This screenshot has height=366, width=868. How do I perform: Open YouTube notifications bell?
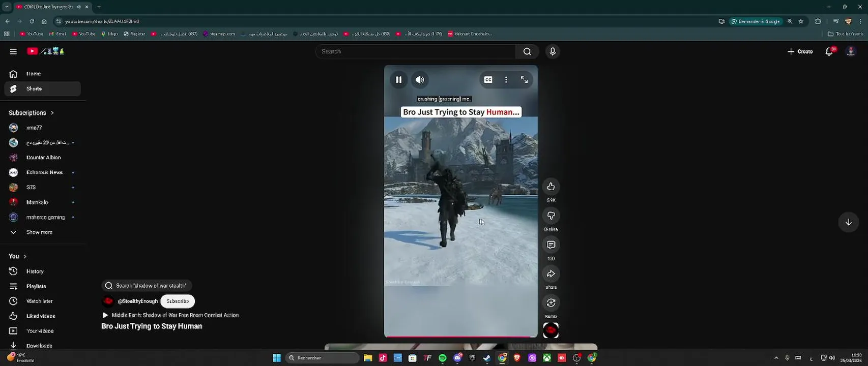[829, 51]
